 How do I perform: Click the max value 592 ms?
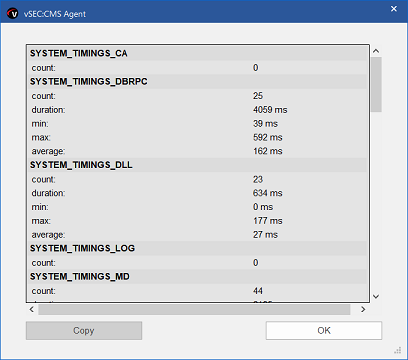point(268,137)
